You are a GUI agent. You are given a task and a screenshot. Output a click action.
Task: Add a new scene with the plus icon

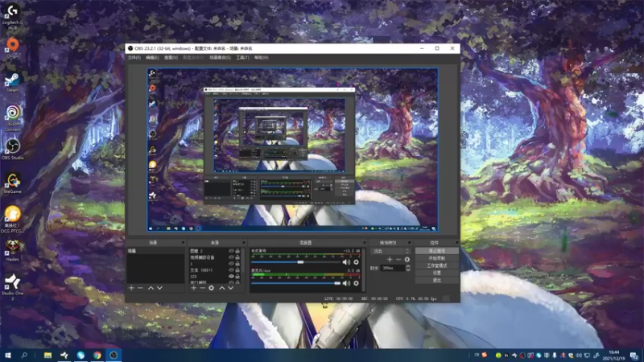tap(131, 288)
